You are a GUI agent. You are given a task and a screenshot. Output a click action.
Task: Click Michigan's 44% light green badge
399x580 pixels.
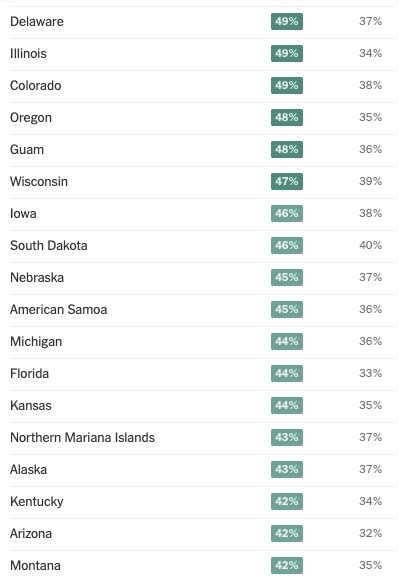(287, 341)
